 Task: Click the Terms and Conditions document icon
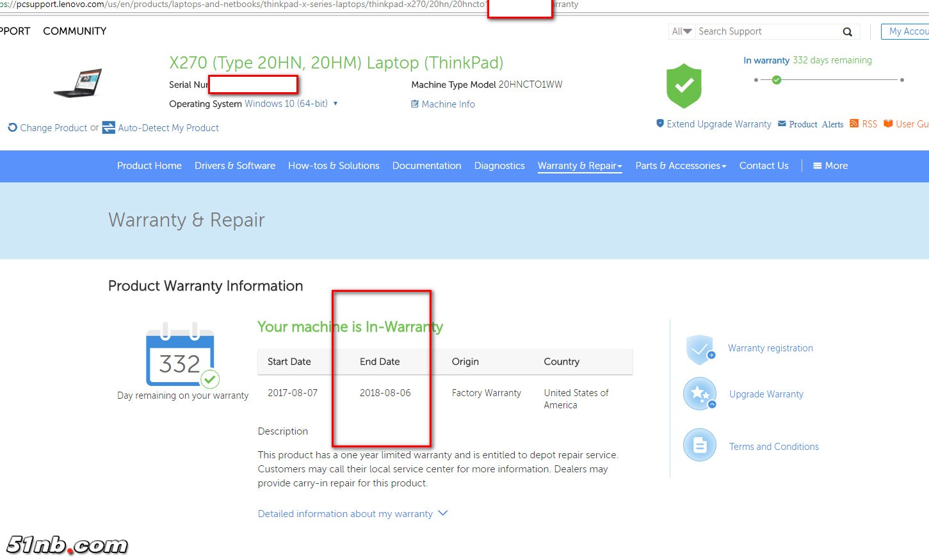point(700,445)
